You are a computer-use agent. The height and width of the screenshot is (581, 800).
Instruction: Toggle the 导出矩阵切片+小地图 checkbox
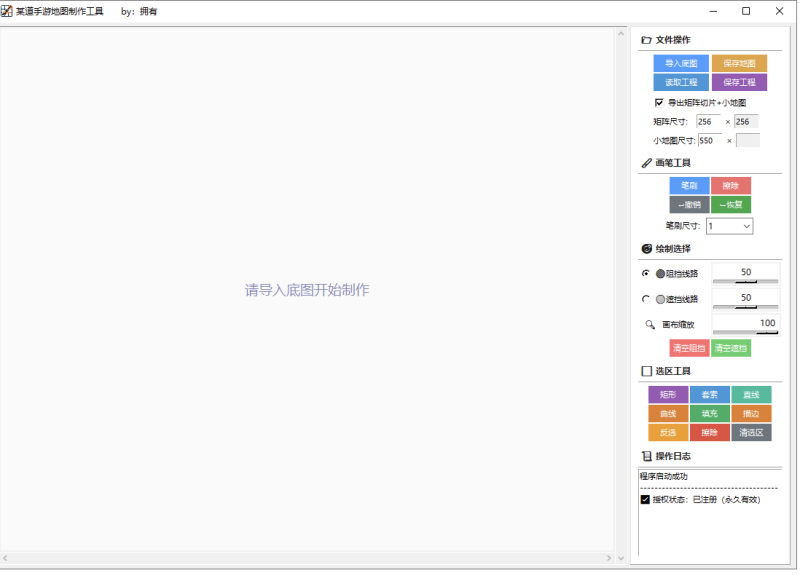[659, 103]
